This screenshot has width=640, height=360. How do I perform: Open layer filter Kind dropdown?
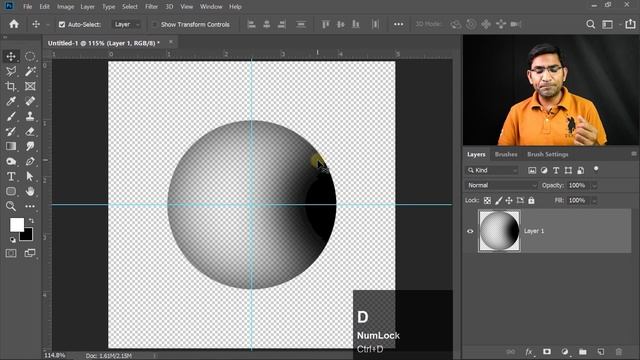tap(493, 170)
